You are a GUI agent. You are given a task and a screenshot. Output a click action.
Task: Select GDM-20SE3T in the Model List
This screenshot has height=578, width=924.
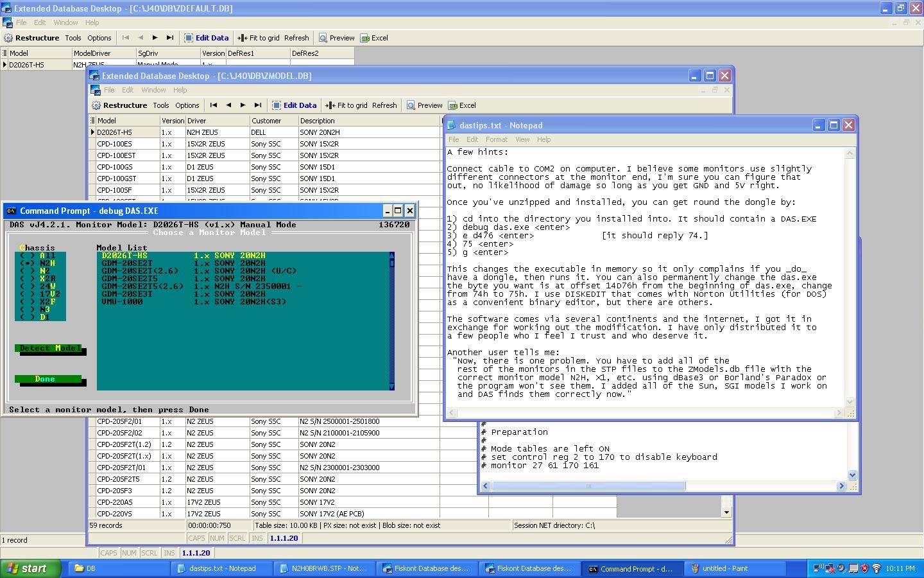point(127,294)
